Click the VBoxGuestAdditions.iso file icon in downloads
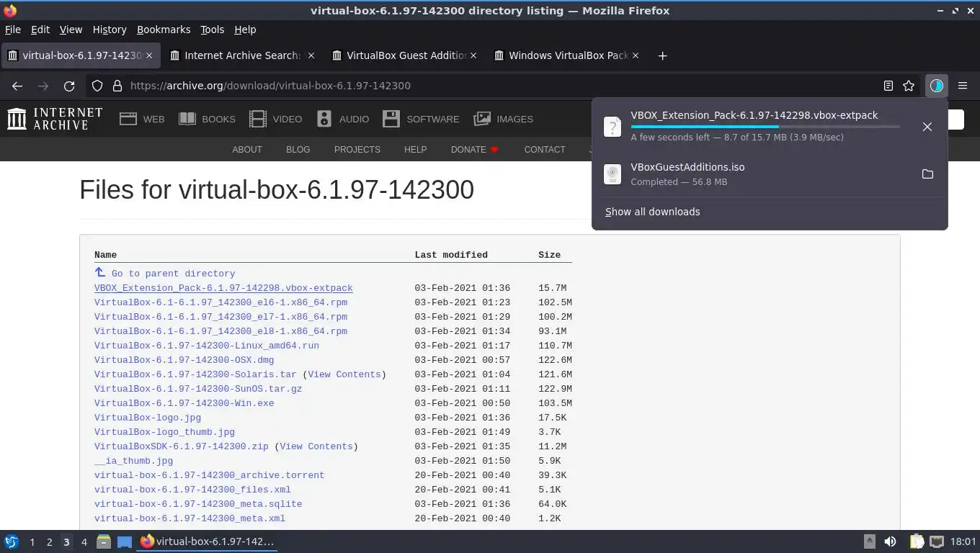This screenshot has width=980, height=553. click(612, 174)
